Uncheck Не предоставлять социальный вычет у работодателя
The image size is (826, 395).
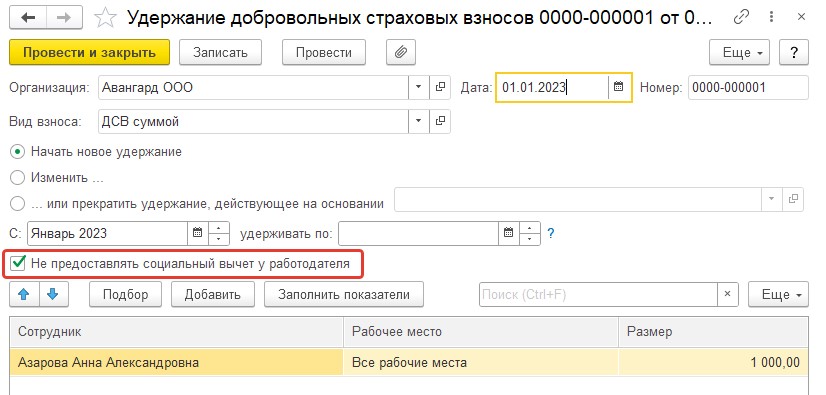click(18, 263)
